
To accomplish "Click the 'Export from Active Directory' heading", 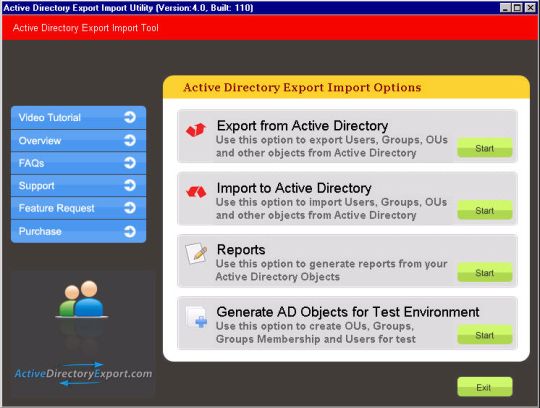I will point(302,126).
